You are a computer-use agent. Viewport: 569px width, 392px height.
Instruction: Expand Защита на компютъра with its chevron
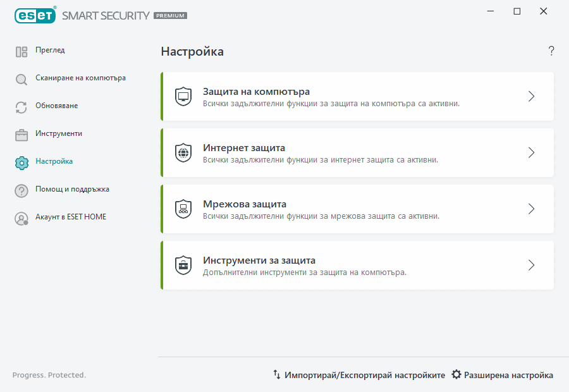click(531, 96)
